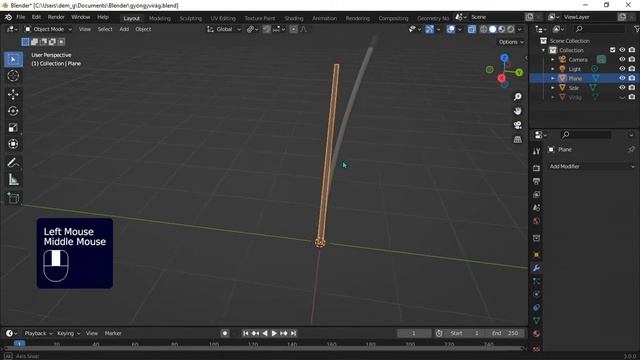
Task: Pick the Scale tool
Action: click(x=13, y=128)
